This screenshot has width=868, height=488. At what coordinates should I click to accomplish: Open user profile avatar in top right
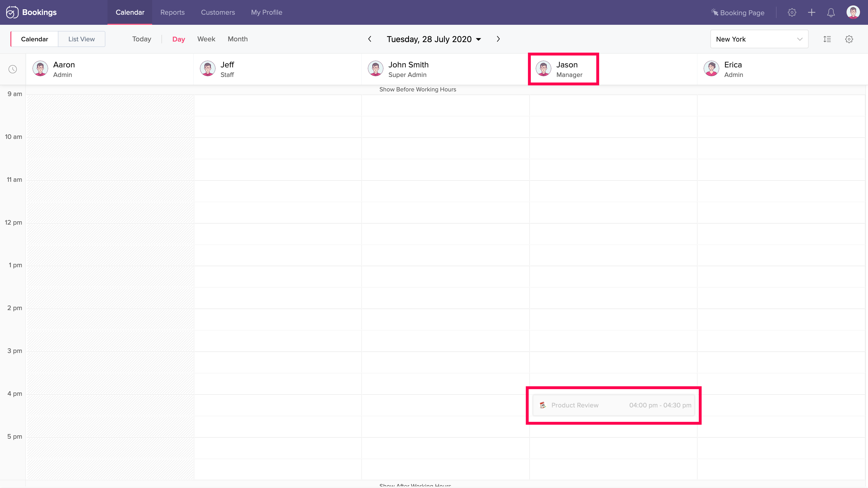point(853,12)
